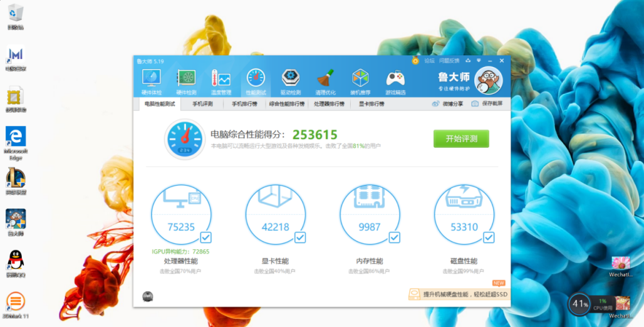The width and height of the screenshot is (644, 327).
Task: Open the 温度管理 temperature management section
Action: coord(221,81)
